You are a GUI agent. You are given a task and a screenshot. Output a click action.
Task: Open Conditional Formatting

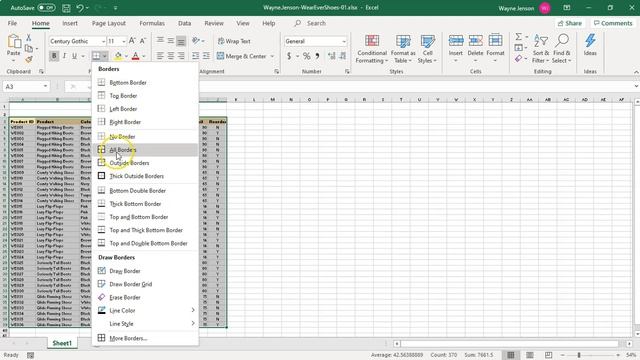(x=371, y=49)
